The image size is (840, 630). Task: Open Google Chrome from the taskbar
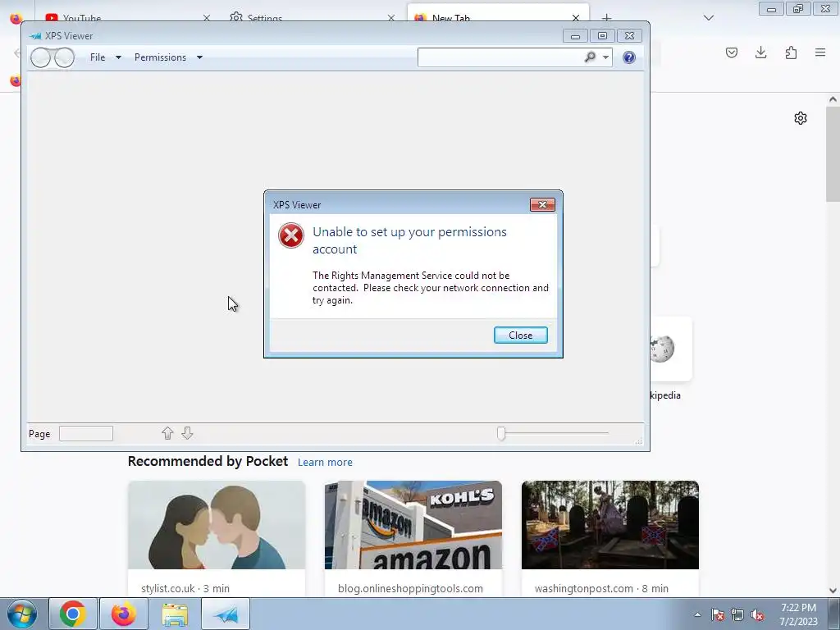point(73,614)
